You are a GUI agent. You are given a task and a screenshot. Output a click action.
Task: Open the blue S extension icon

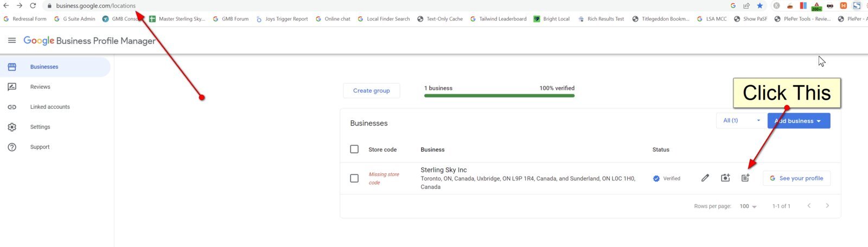coord(857,5)
